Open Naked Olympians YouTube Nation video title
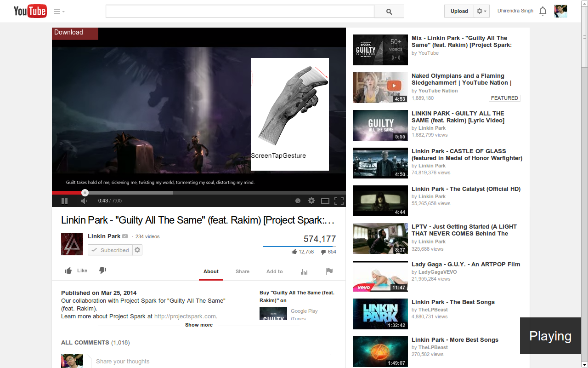Image resolution: width=588 pixels, height=368 pixels. tap(462, 79)
